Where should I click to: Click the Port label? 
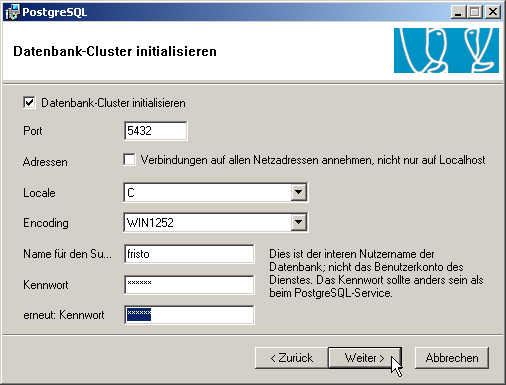33,131
